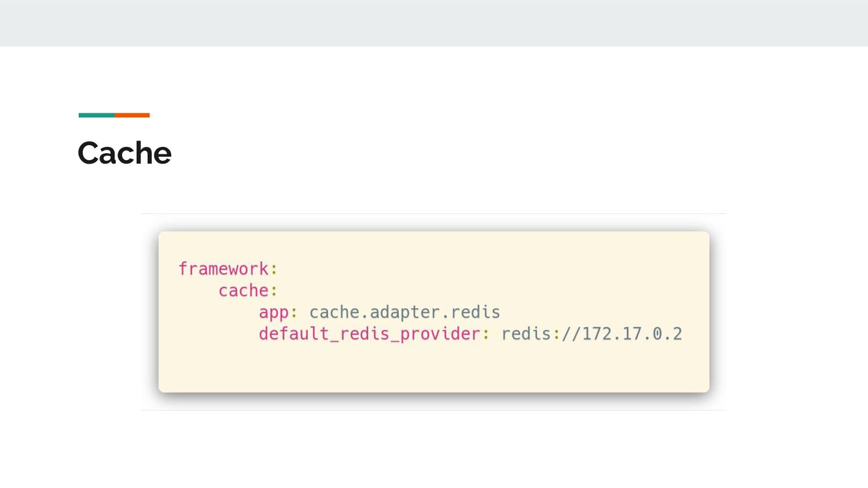The width and height of the screenshot is (868, 488).
Task: Click the first "cache" in cache.adapter.redis
Action: pos(334,312)
